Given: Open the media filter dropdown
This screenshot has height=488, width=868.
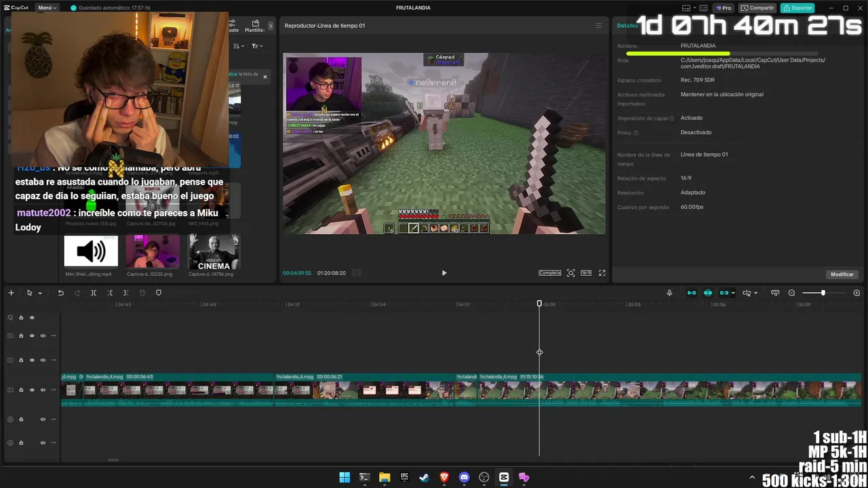Looking at the screenshot, I should 257,46.
